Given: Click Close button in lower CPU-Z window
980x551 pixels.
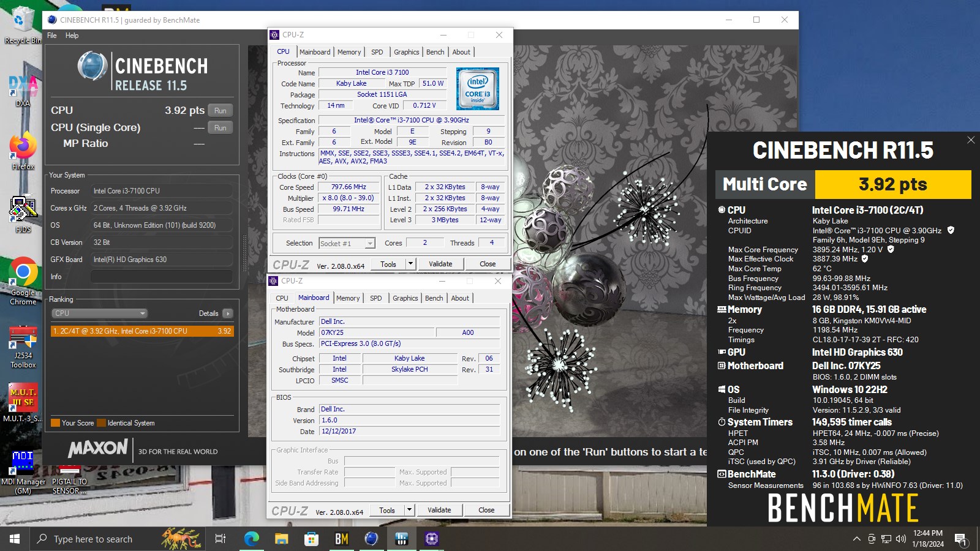Looking at the screenshot, I should point(487,510).
